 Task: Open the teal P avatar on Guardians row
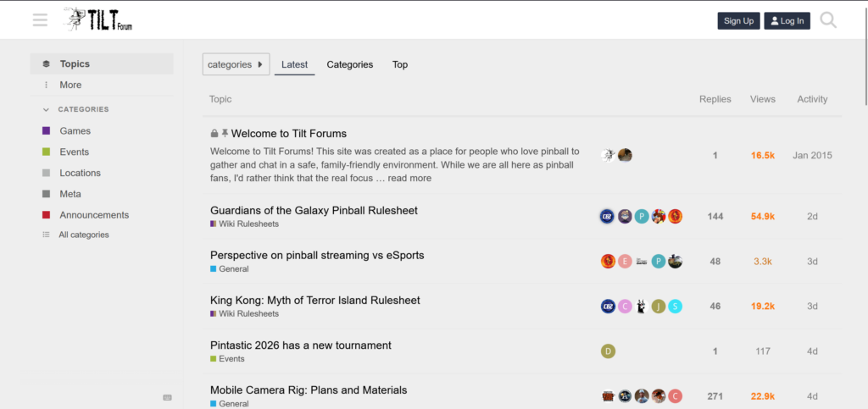click(642, 216)
